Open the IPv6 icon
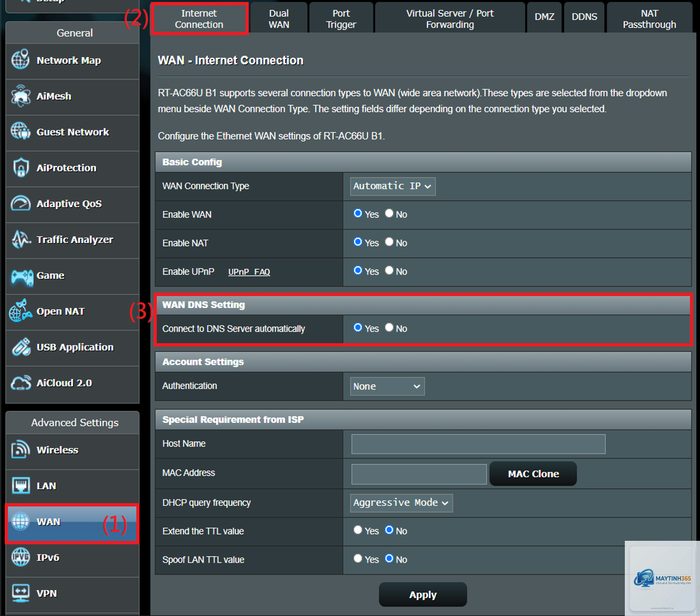This screenshot has width=700, height=616. tap(20, 557)
